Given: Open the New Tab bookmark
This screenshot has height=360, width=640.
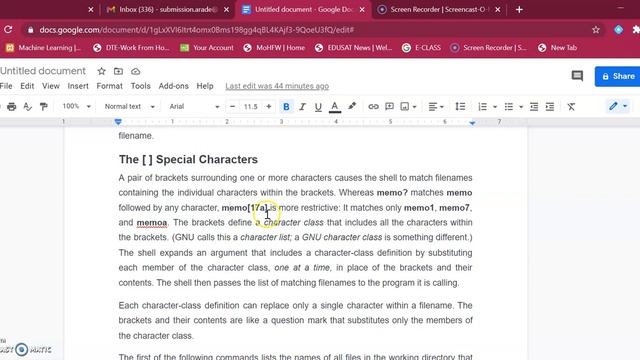Looking at the screenshot, I should [x=558, y=48].
